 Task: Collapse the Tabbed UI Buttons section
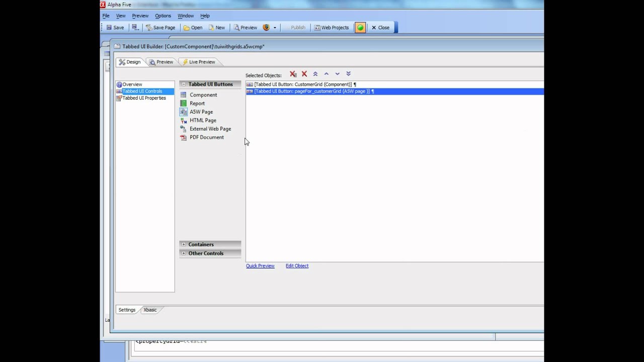coord(184,84)
